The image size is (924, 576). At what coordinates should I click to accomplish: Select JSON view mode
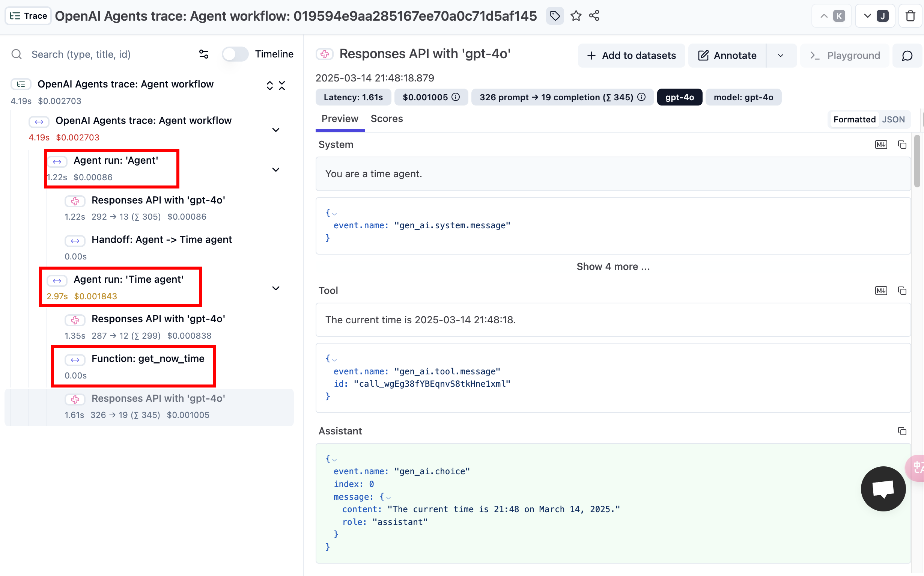point(893,120)
